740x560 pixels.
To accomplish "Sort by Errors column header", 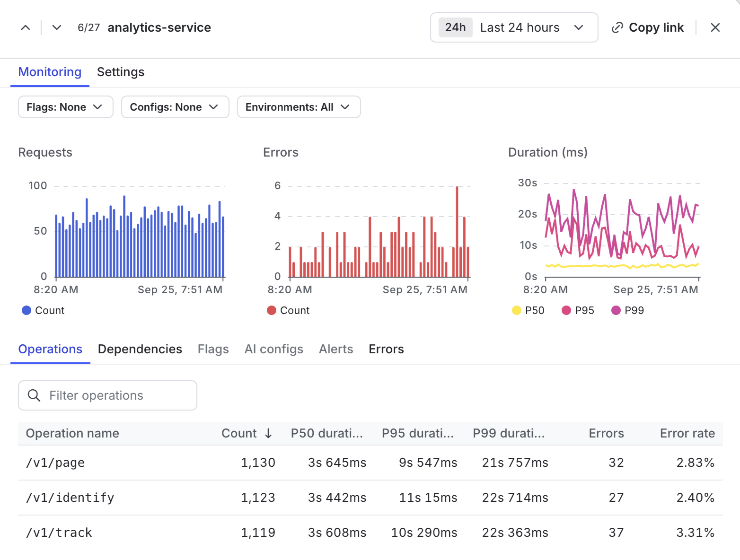I will (606, 433).
